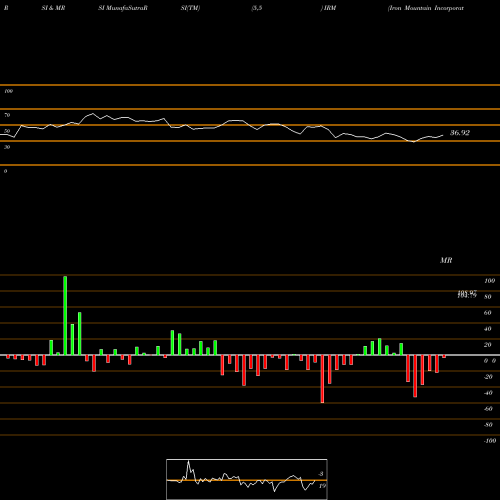
Task: Click the '-3' value in mini chart
Action: coord(321,474)
